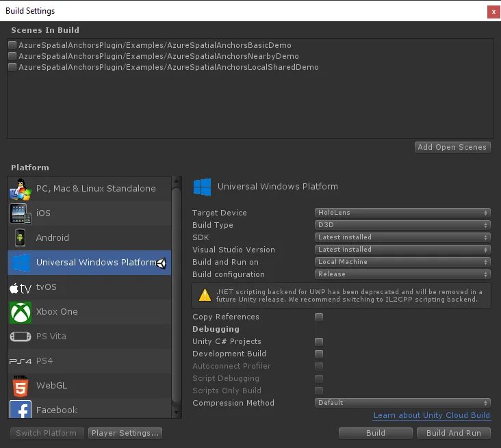The image size is (501, 448).
Task: Click the yellow warning triangle icon
Action: 205,295
